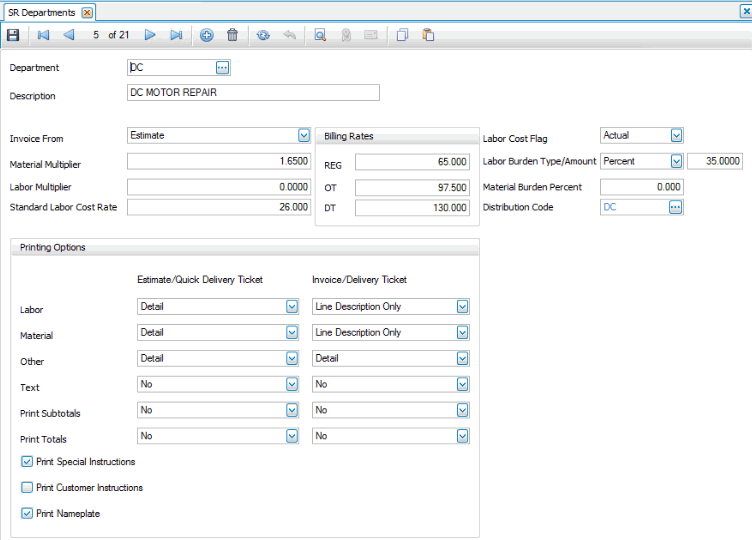The height and width of the screenshot is (540, 752).
Task: Click the refresh icon in toolbar
Action: pyautogui.click(x=263, y=35)
